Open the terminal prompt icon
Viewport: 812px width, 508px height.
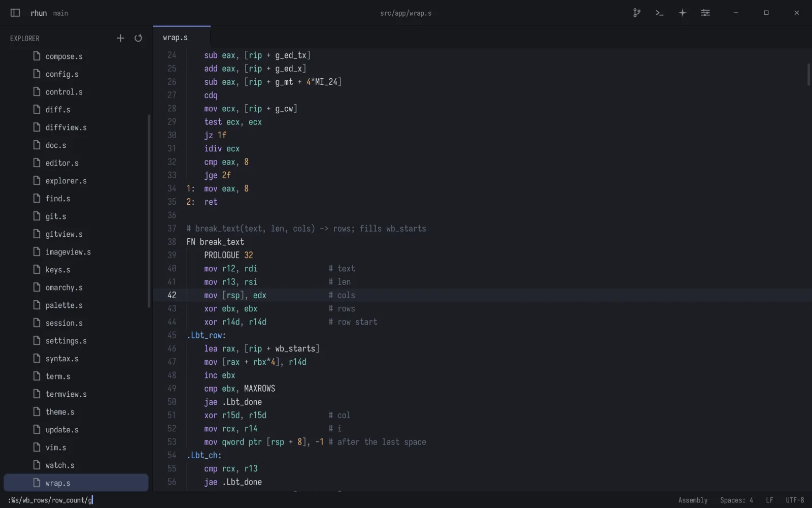click(x=659, y=13)
